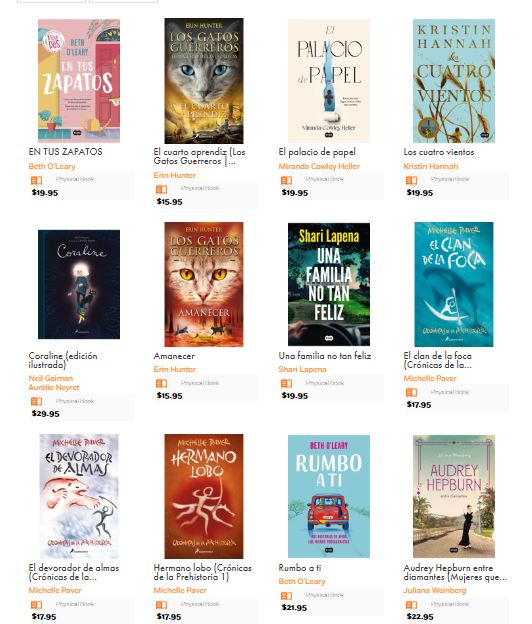Click the book format icon for El palacio de papel
This screenshot has height=624, width=532.
[x=286, y=181]
